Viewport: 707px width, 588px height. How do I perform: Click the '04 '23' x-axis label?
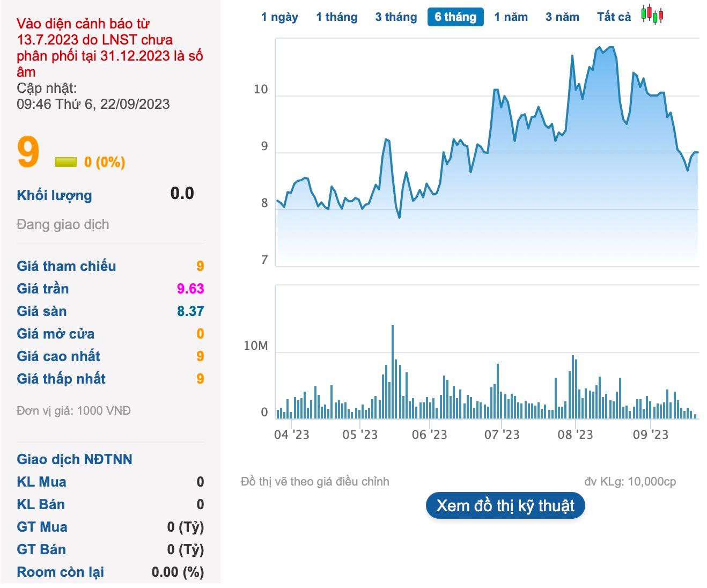[x=292, y=435]
